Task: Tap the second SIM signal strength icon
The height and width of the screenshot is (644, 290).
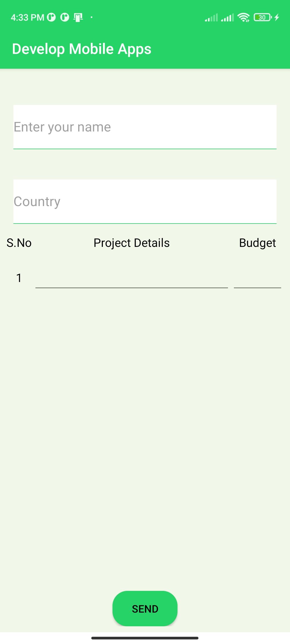Action: click(x=227, y=17)
